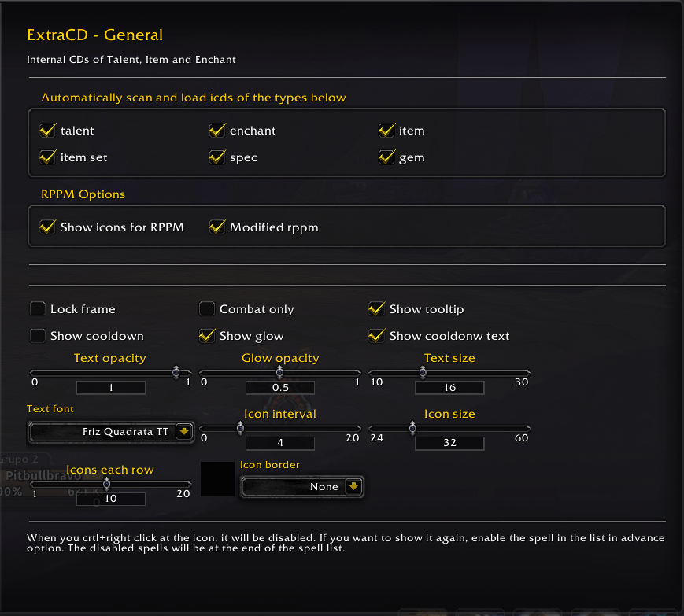Turn on Show cooldown checkbox
This screenshot has width=684, height=616.
coord(38,336)
